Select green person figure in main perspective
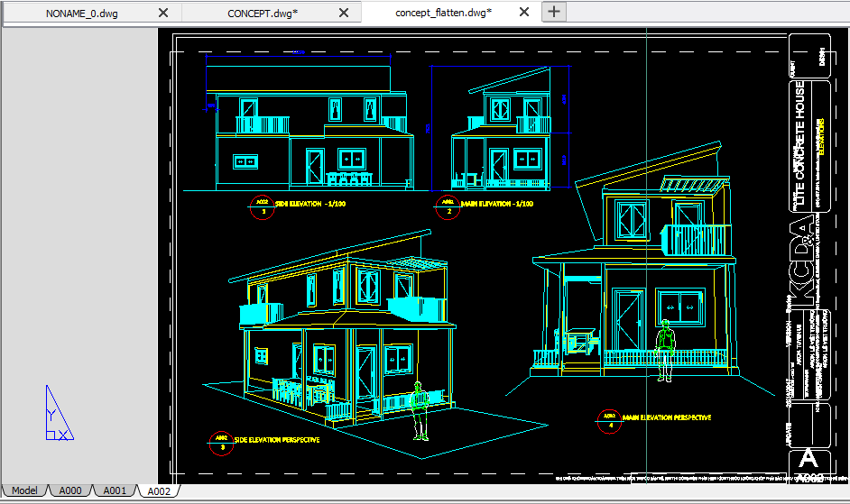850x504 pixels. [665, 351]
